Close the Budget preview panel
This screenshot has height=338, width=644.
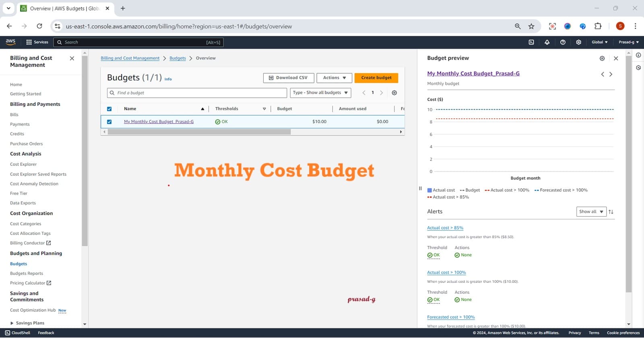coord(616,58)
